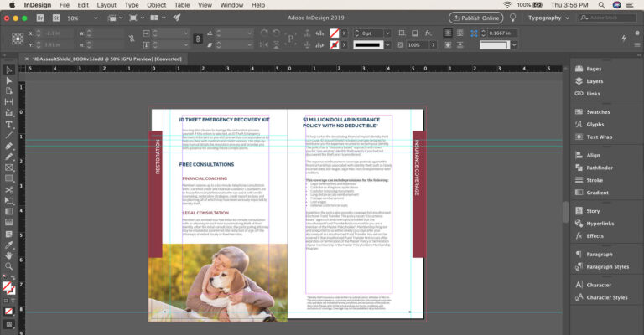Select the Eyedropper tool

click(x=8, y=245)
